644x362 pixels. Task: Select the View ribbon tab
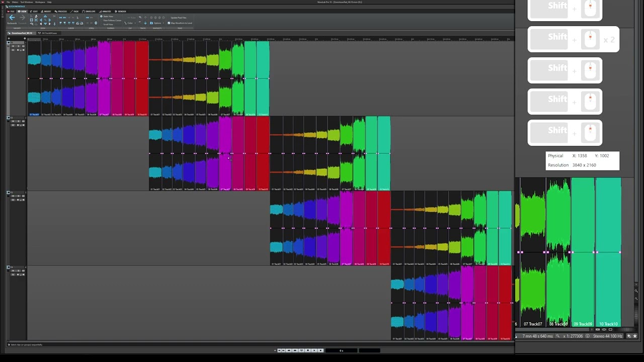[x=22, y=11]
